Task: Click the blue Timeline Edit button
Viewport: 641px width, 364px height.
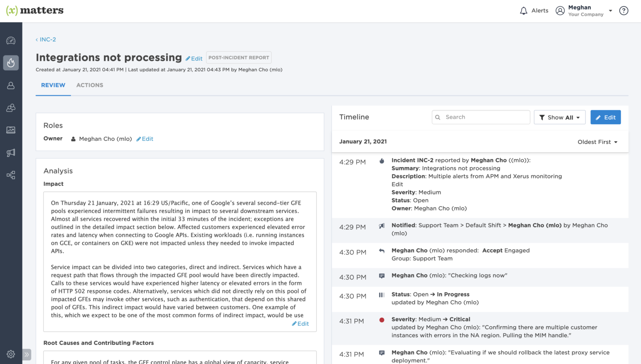Action: 606,118
